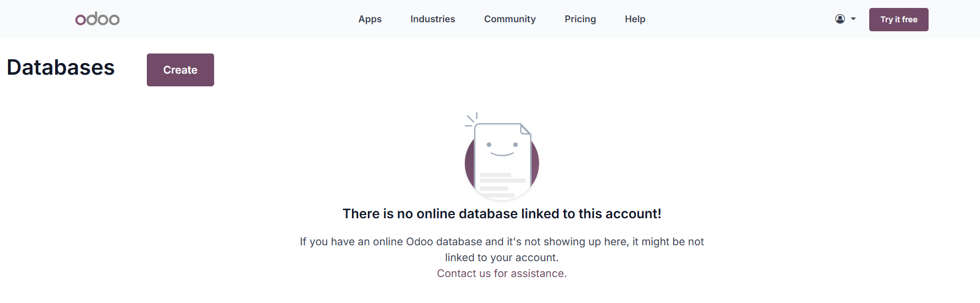Click the Databases page heading
This screenshot has width=980, height=303.
61,68
